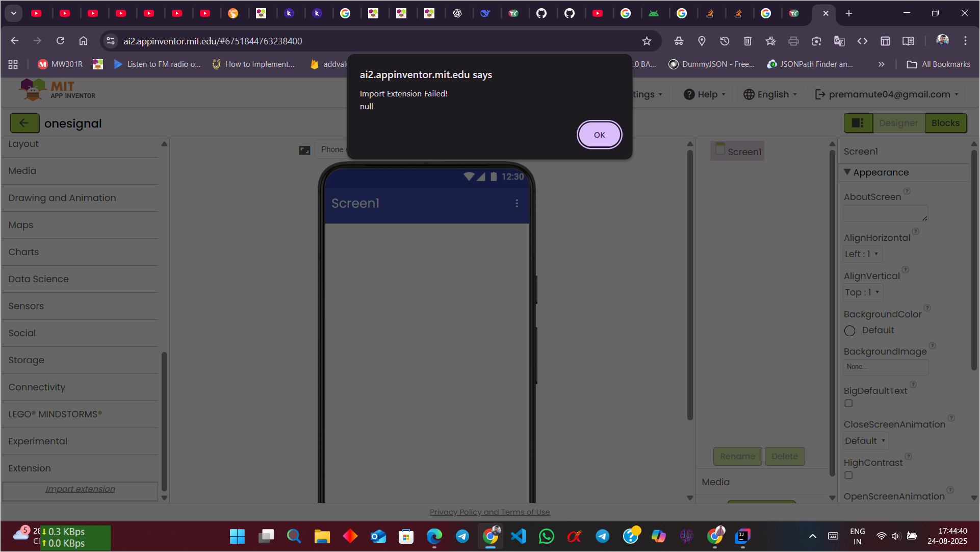Switch to the Blocks editor view
This screenshot has height=552, width=980.
click(x=945, y=123)
